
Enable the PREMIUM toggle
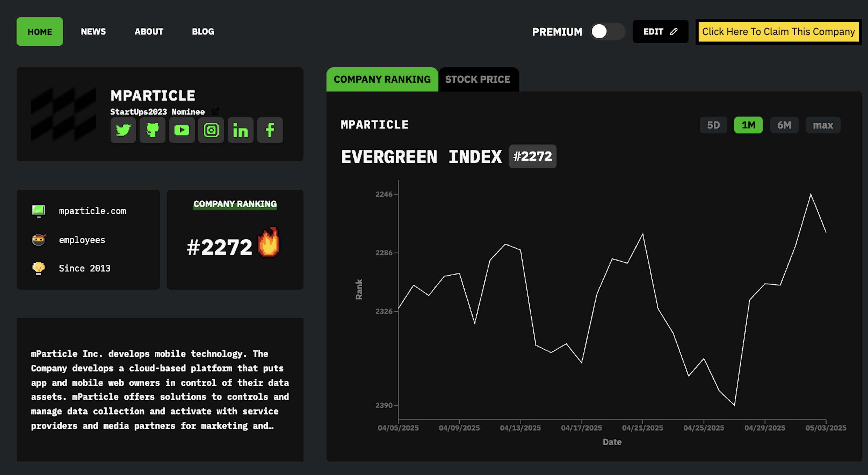pyautogui.click(x=608, y=31)
